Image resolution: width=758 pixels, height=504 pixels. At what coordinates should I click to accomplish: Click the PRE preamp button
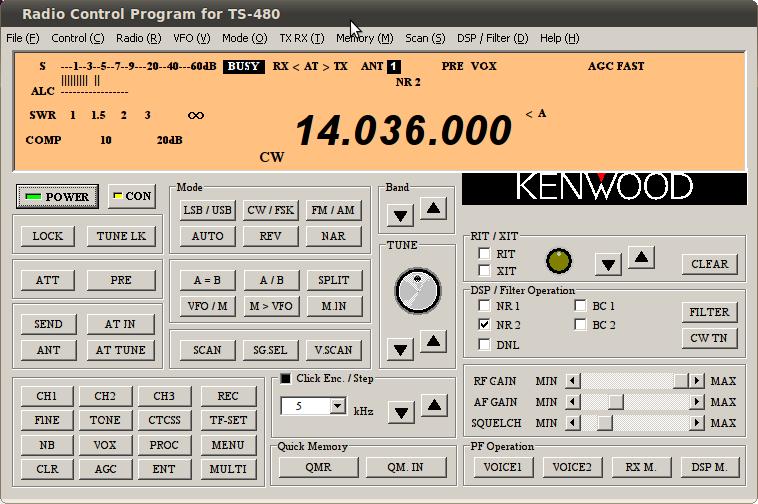click(x=121, y=280)
